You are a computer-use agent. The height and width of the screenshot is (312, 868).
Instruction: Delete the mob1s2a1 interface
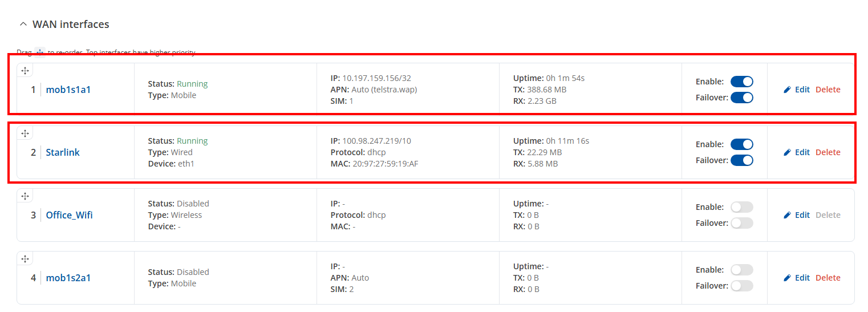click(x=828, y=278)
